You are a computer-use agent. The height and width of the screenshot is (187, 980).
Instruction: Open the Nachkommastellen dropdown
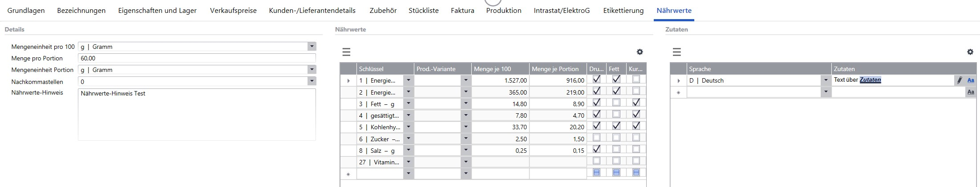pos(312,81)
